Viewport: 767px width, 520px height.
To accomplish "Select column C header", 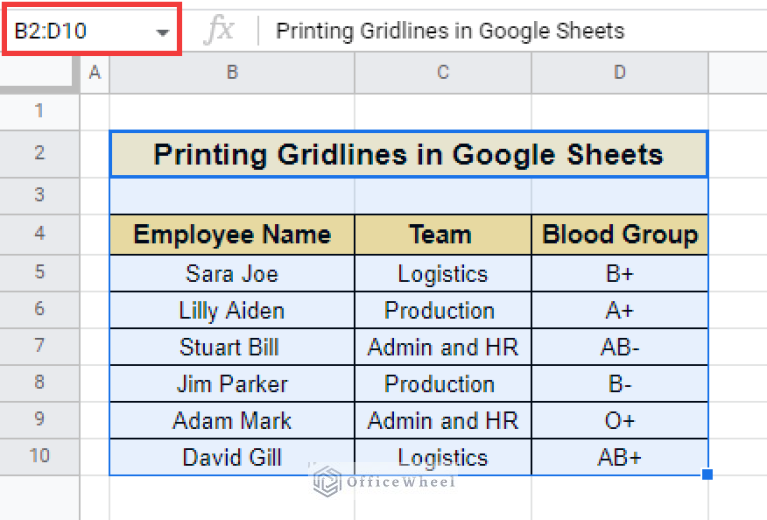I will (x=443, y=73).
